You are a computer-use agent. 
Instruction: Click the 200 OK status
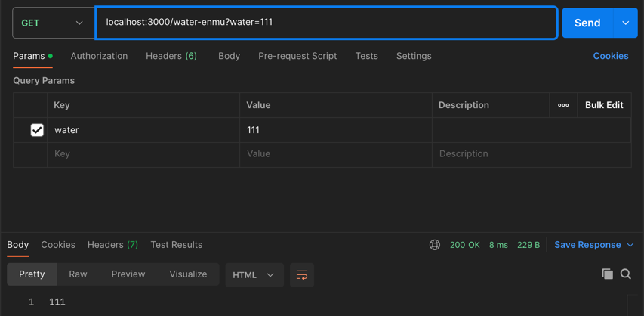[x=465, y=245]
